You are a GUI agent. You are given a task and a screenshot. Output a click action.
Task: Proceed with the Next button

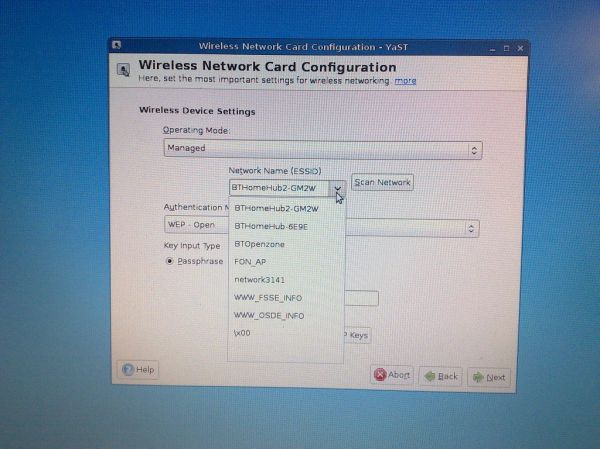pos(489,378)
